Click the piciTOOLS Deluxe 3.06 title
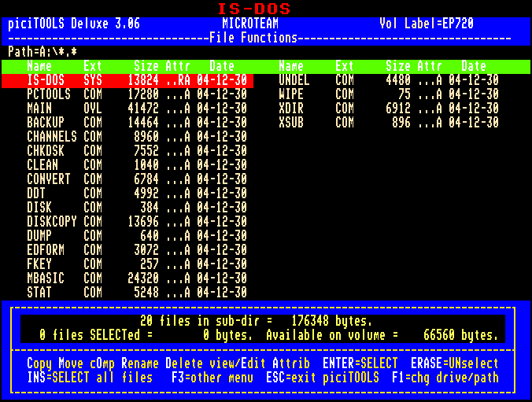The width and height of the screenshot is (532, 402). [x=74, y=24]
